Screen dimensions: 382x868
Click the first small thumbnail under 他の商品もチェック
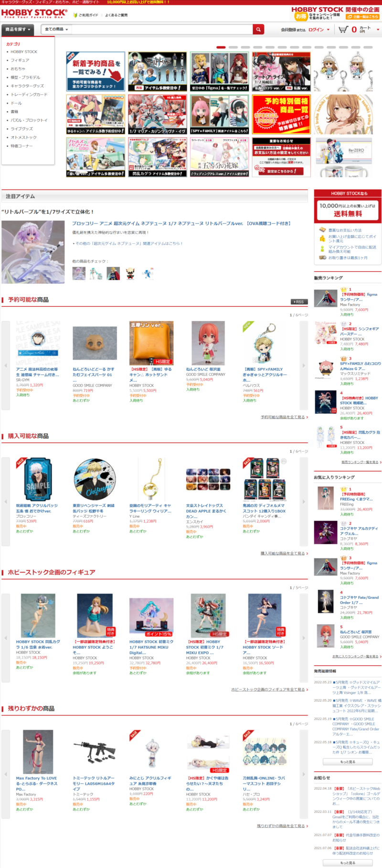(79, 273)
